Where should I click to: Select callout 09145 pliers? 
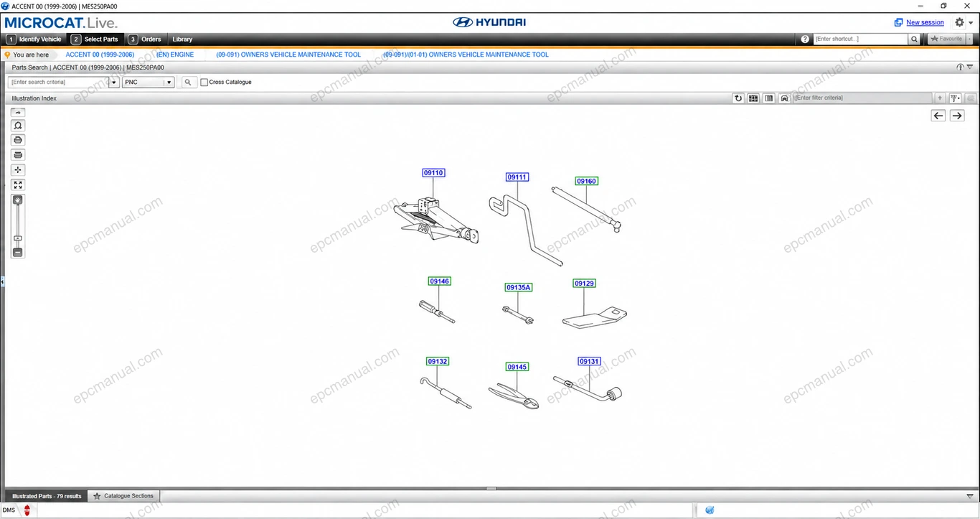tap(517, 367)
